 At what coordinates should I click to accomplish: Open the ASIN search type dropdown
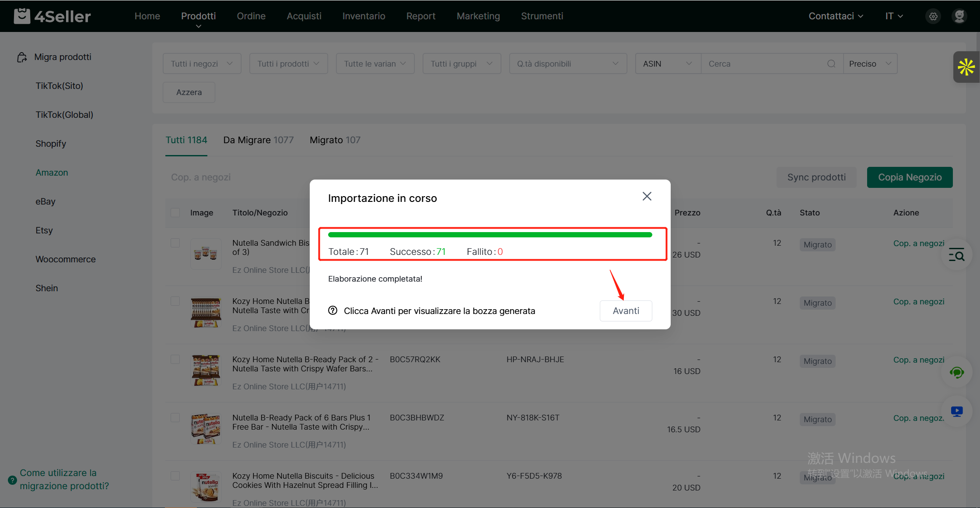(x=668, y=64)
